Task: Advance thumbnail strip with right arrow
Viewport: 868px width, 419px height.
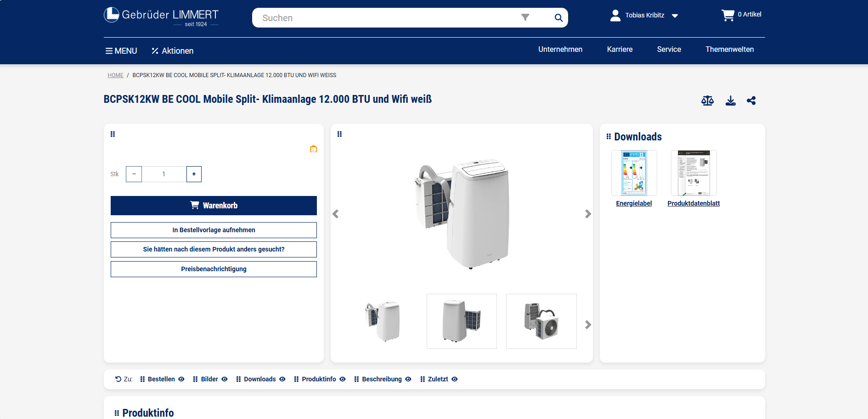Action: pos(588,324)
